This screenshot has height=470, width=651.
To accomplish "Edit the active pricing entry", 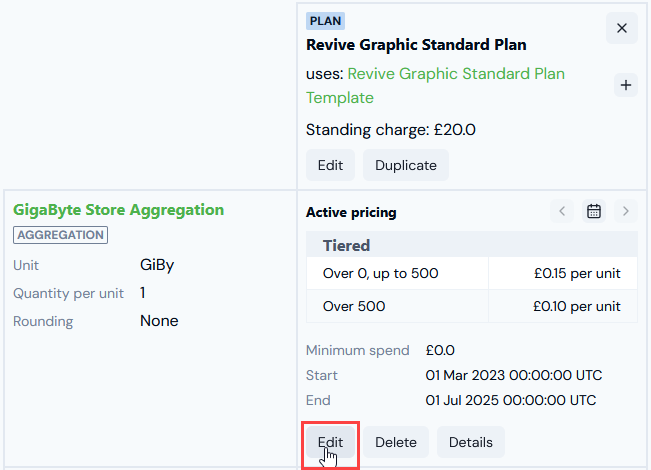I will (330, 442).
